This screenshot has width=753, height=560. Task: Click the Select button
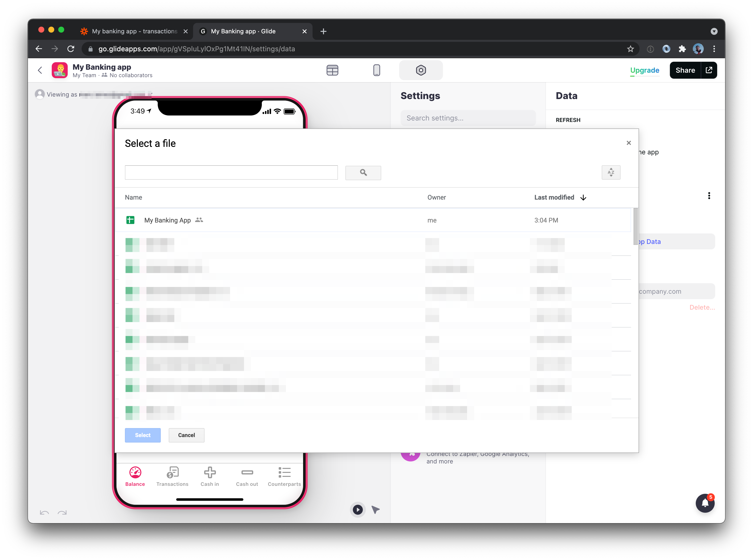[143, 435]
